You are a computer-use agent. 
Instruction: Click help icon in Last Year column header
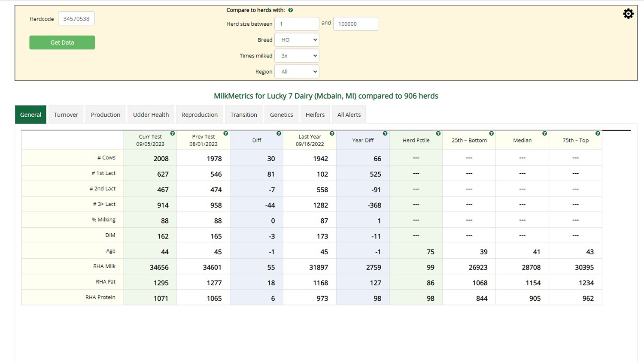tap(332, 133)
